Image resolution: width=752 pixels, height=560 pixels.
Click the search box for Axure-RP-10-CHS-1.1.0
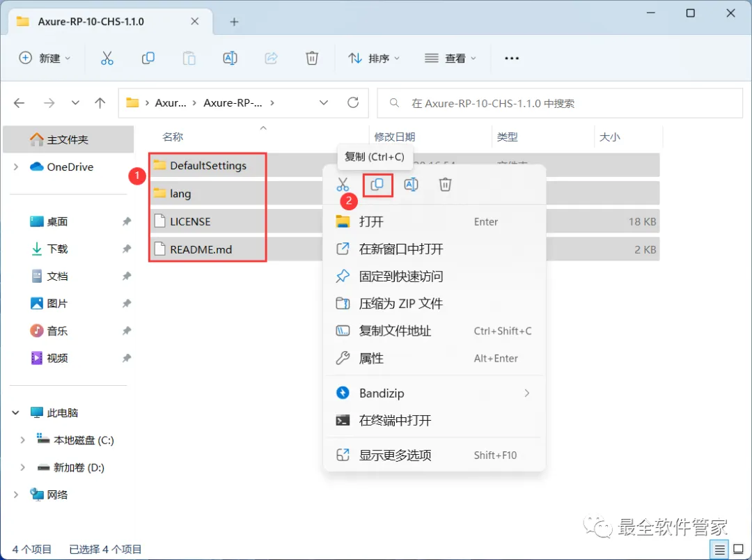coord(560,103)
